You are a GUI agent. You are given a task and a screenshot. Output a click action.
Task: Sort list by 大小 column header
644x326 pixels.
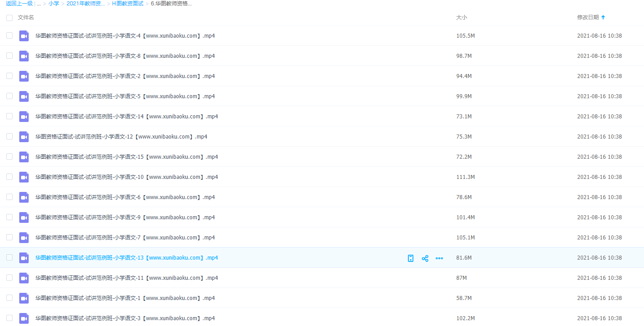(x=461, y=17)
